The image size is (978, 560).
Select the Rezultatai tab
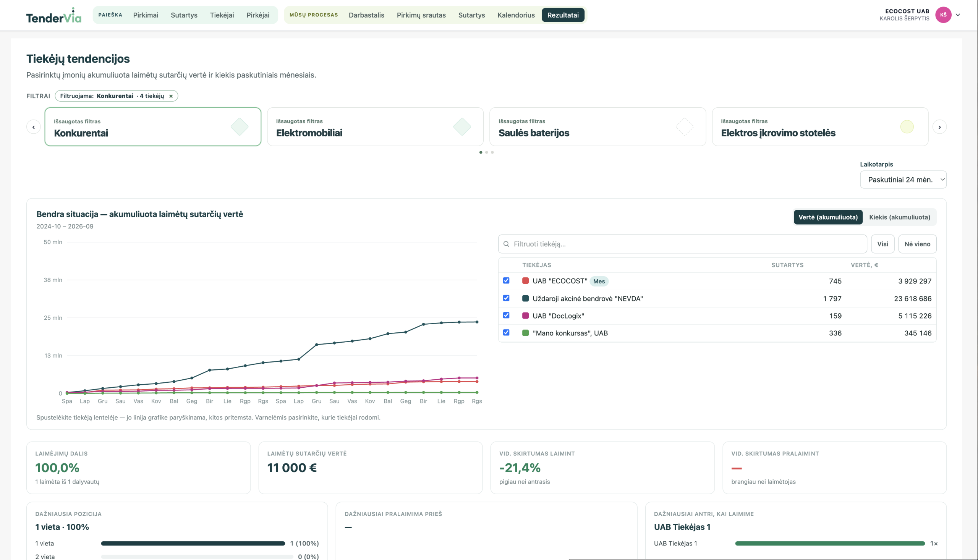coord(563,15)
